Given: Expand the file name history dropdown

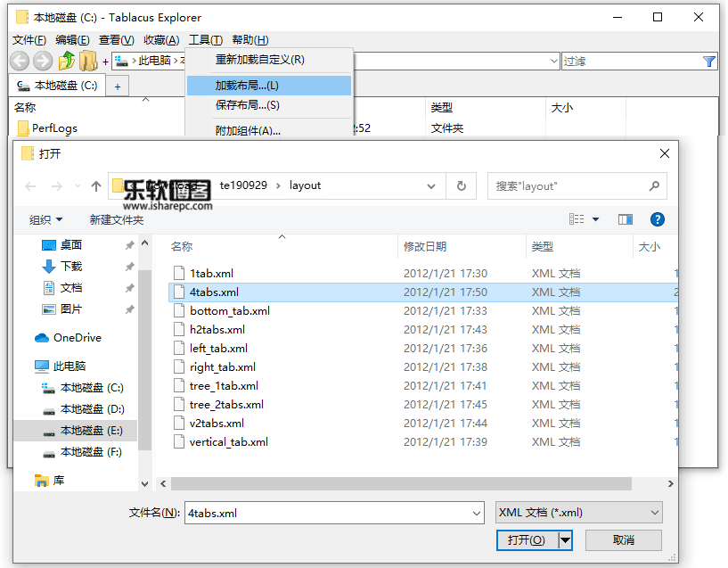Looking at the screenshot, I should point(477,513).
